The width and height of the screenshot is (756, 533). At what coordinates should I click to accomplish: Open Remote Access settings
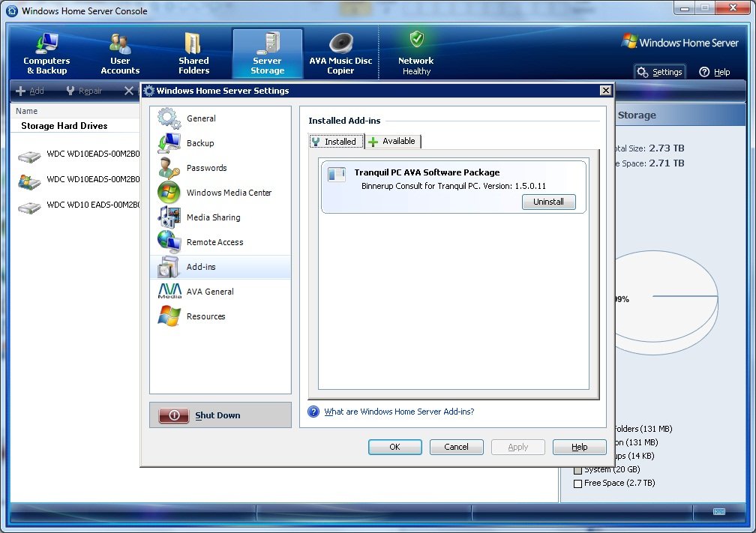[220, 242]
